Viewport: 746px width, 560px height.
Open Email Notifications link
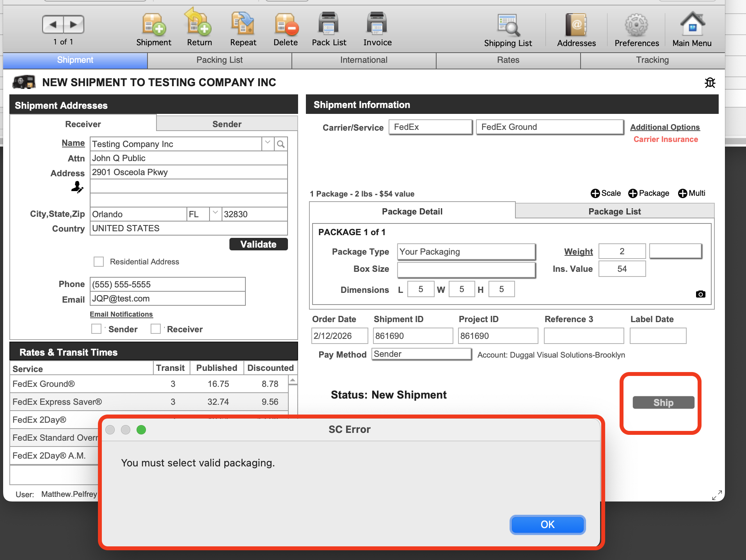(x=121, y=314)
